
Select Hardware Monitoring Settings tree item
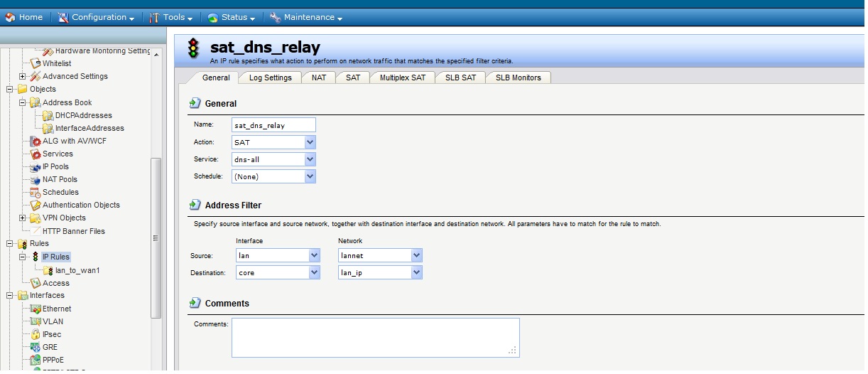(103, 51)
